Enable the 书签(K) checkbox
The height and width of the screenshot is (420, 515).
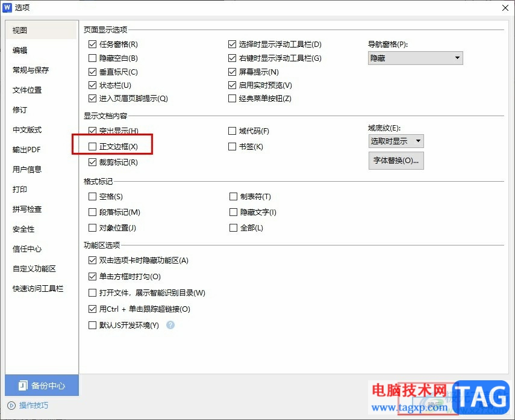point(232,146)
